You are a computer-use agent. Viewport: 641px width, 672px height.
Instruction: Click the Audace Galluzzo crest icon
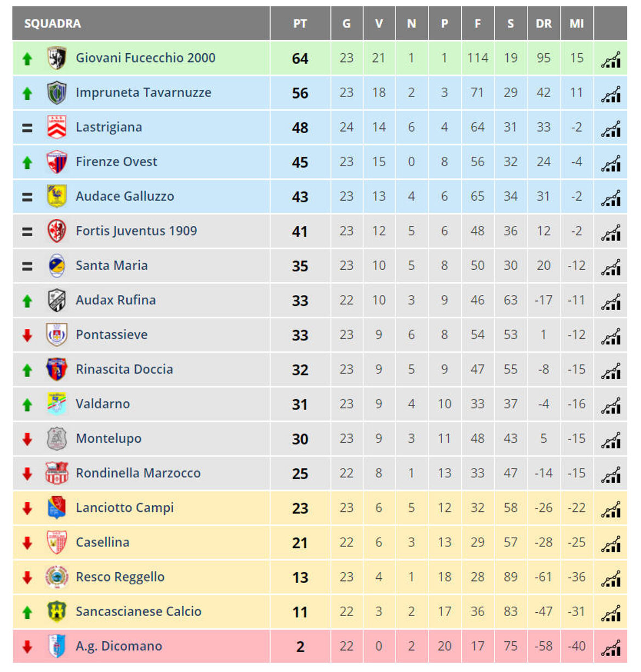pos(55,196)
